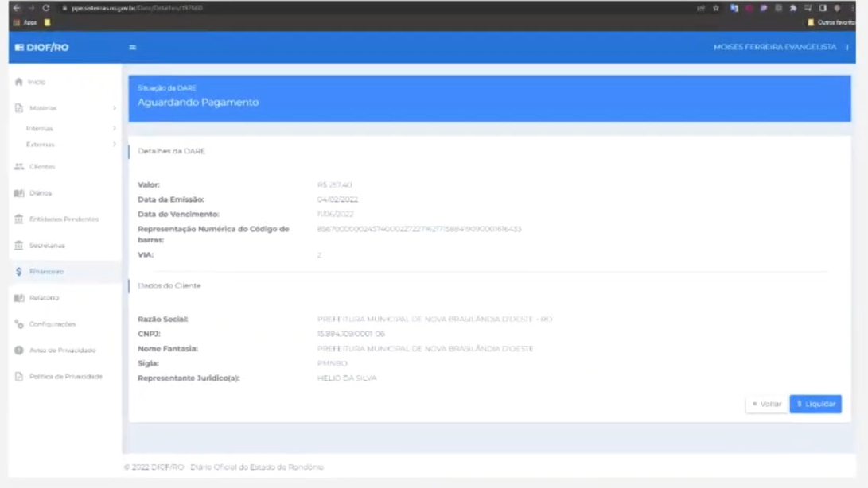
Task: Open the Entidades Pendentes menu item
Action: (64, 219)
